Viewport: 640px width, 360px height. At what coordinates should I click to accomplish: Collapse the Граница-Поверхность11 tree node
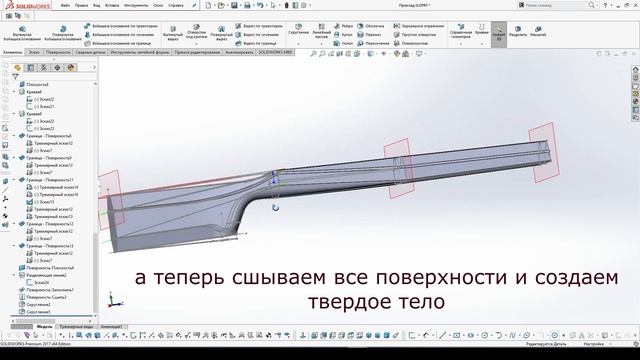14,180
